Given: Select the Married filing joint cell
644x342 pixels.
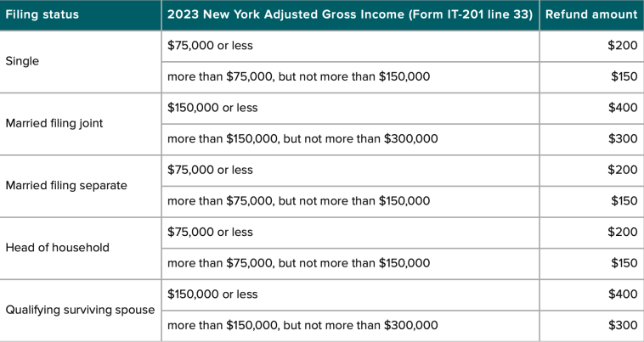Looking at the screenshot, I should (54, 123).
